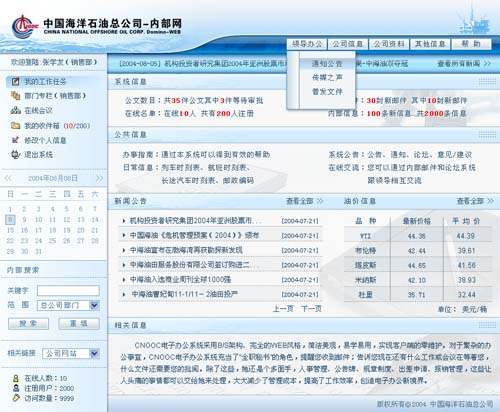Expand the 范围 department dropdown
The image size is (500, 412).
[94, 305]
